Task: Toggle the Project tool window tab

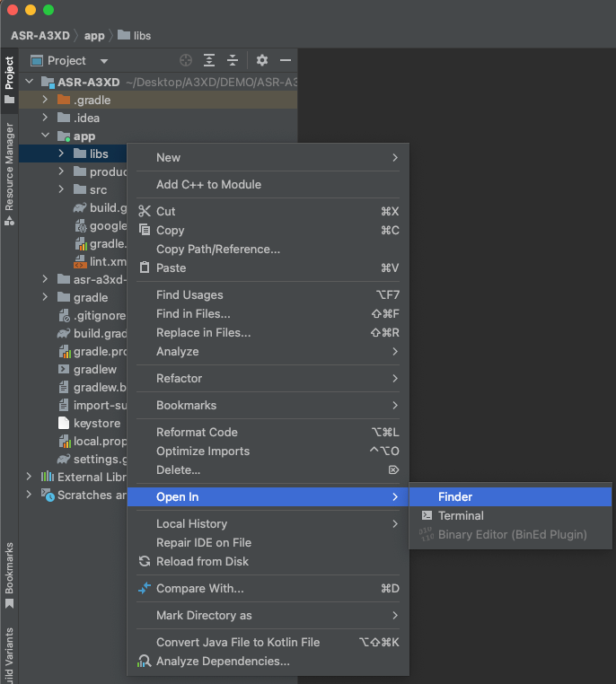Action: [9, 81]
